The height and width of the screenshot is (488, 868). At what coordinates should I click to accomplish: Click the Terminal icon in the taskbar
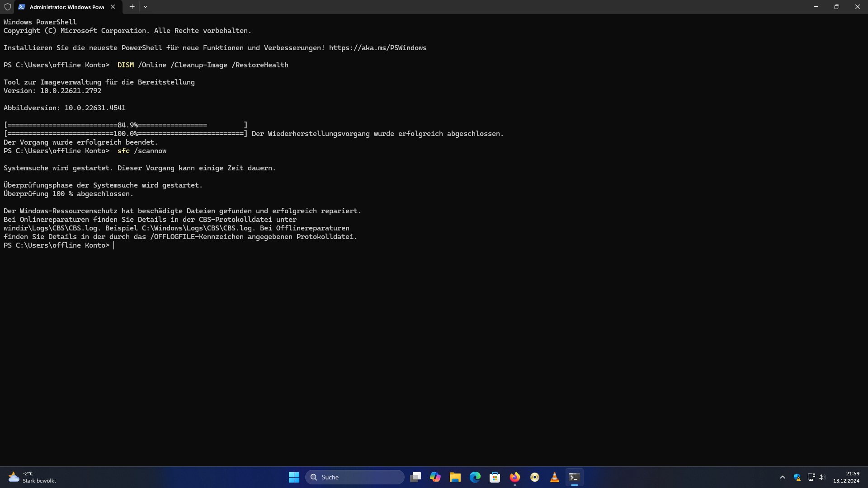tap(575, 477)
